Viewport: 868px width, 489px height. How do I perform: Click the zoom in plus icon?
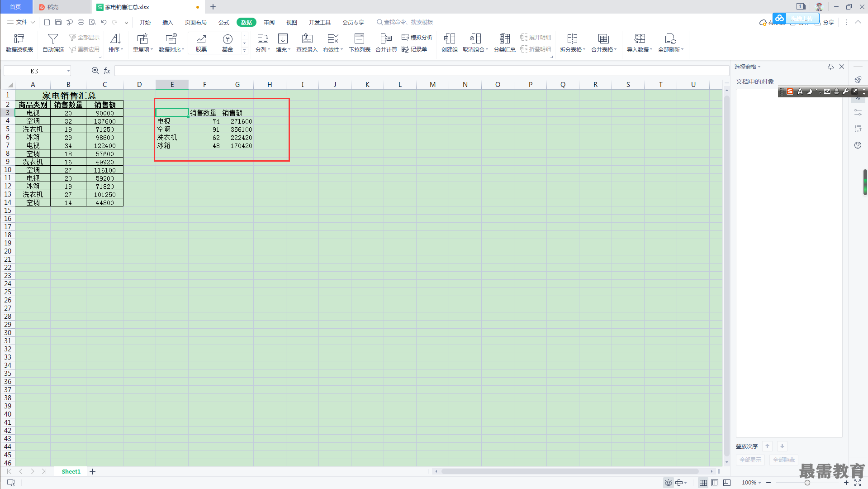[846, 483]
